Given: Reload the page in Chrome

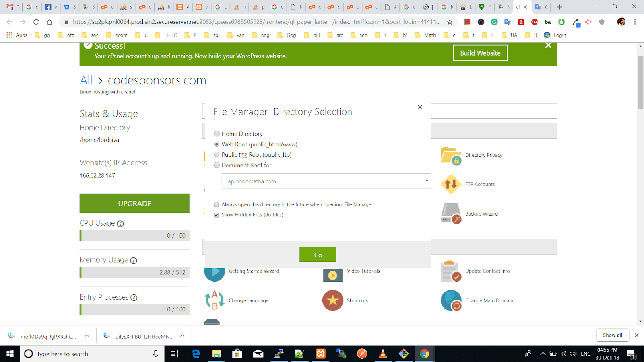Looking at the screenshot, I should pos(36,22).
